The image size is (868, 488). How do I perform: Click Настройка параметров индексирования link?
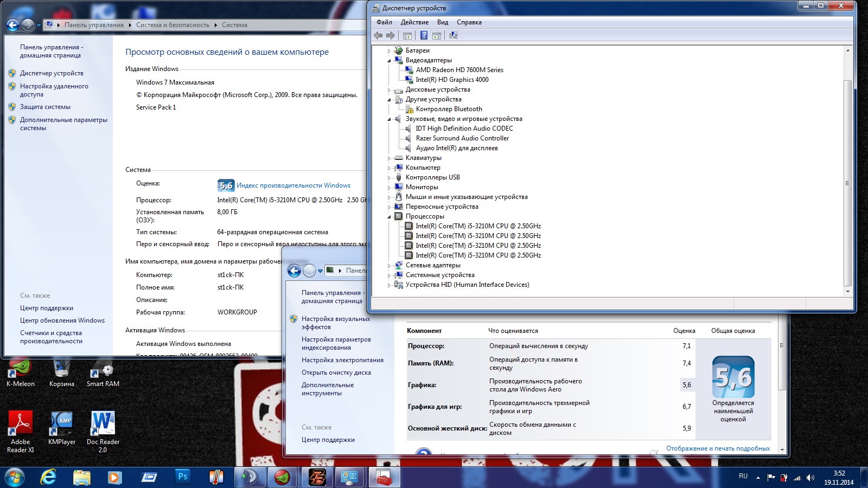point(336,343)
